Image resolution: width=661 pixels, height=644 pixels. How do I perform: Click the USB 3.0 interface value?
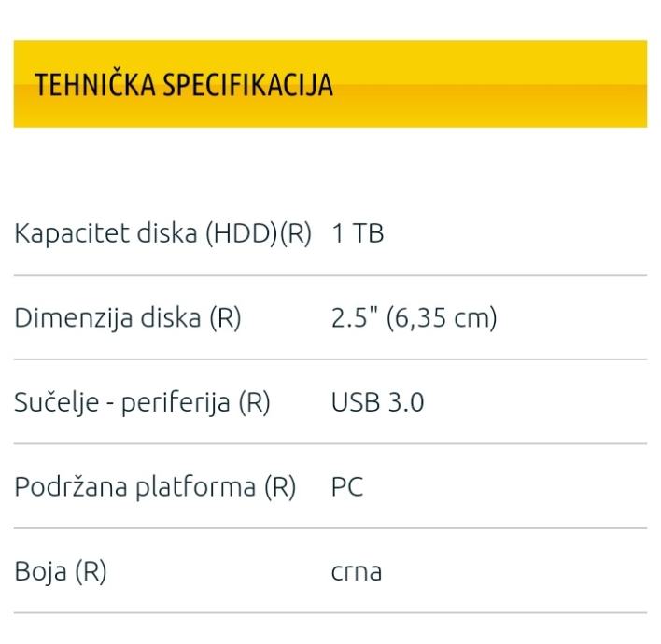pyautogui.click(x=378, y=403)
